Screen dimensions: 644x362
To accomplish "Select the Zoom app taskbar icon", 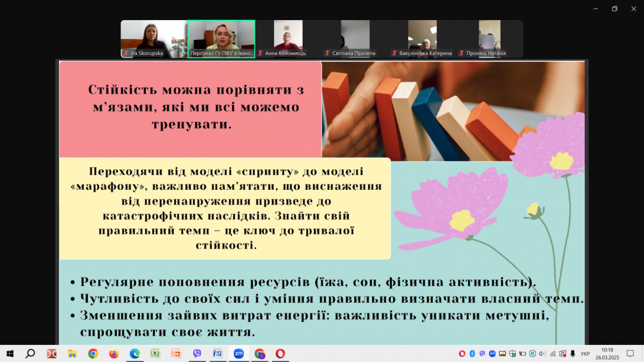I will pos(239,353).
